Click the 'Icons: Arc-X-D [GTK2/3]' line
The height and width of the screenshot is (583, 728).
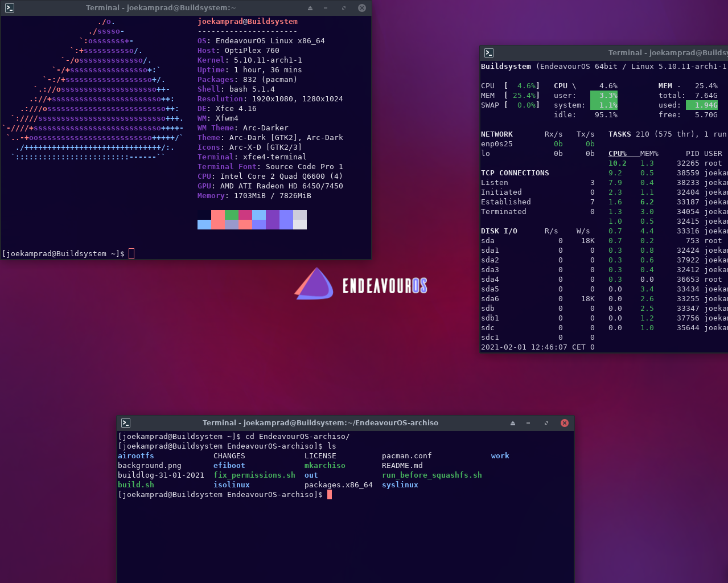click(250, 147)
